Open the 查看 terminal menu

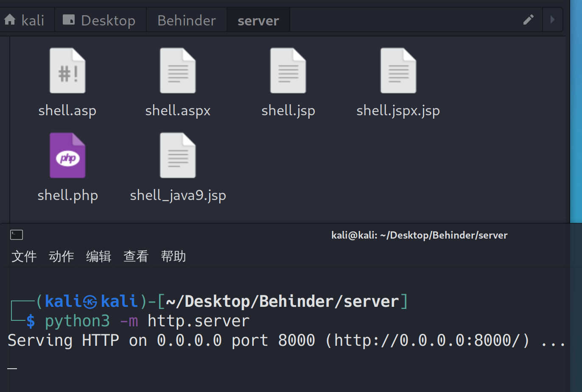[x=136, y=256]
